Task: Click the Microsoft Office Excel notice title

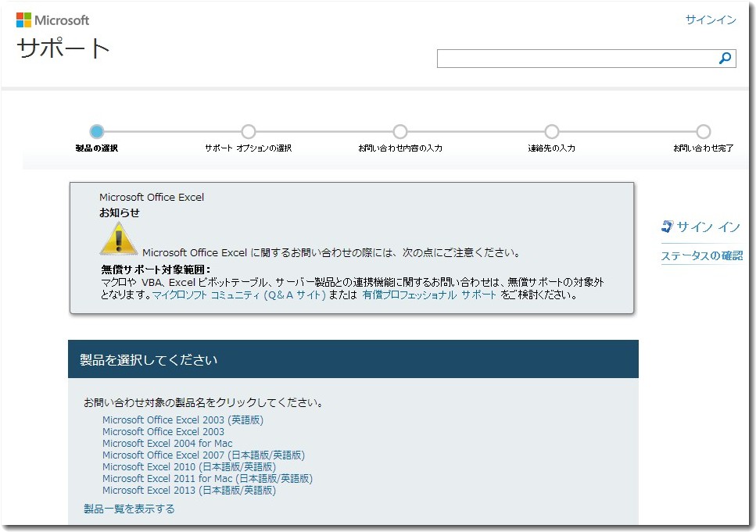Action: pyautogui.click(x=152, y=197)
